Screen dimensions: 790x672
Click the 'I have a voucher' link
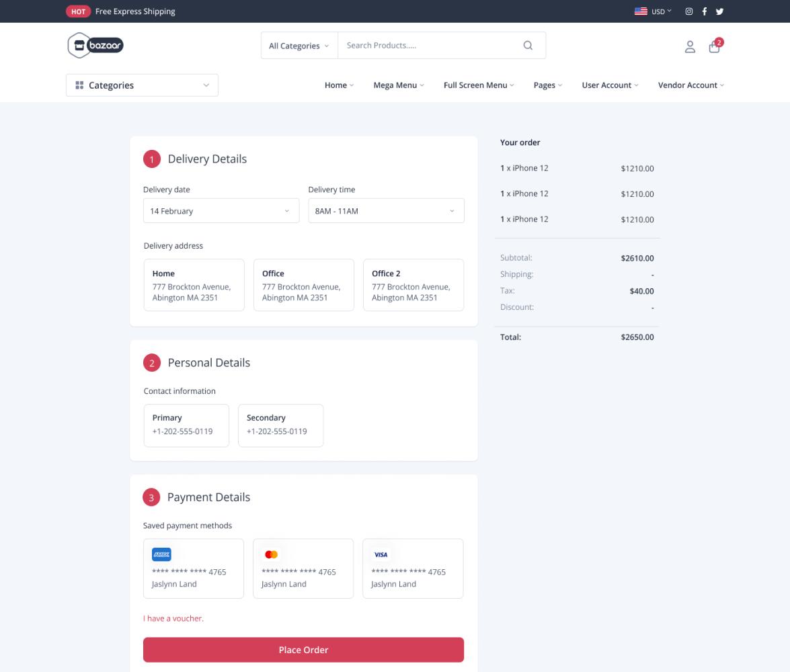173,618
